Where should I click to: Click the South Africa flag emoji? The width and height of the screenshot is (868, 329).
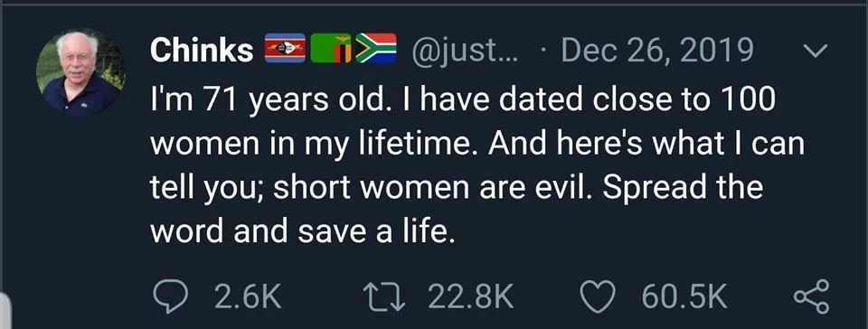point(376,48)
